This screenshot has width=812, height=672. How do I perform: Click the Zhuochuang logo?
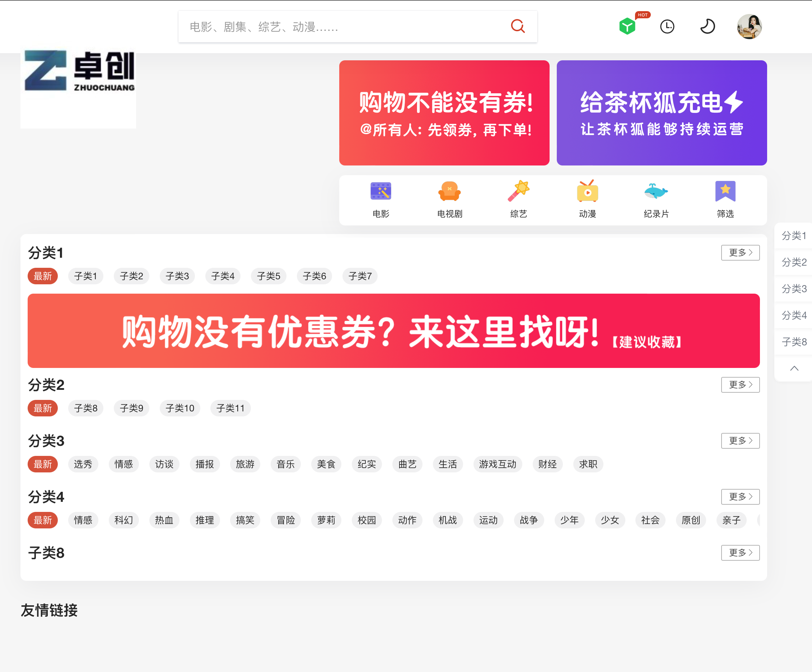[79, 71]
